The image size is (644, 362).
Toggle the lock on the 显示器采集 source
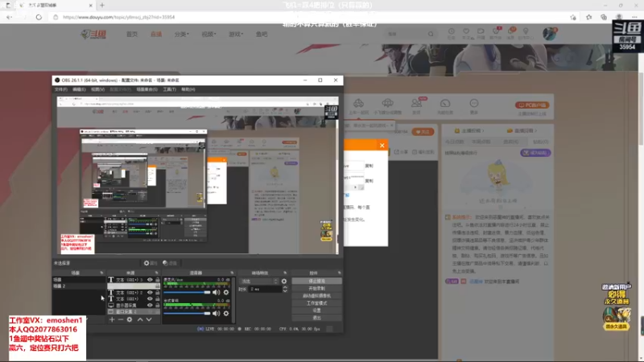point(157,306)
